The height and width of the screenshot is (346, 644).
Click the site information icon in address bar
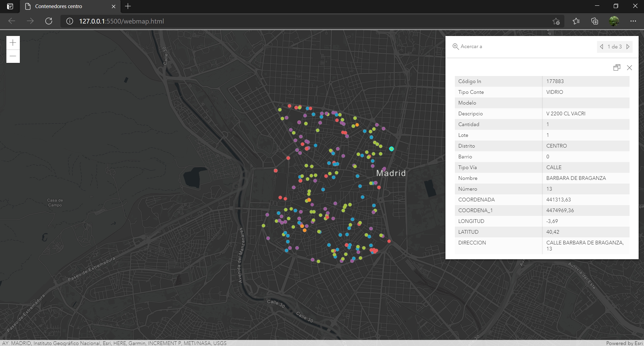coord(69,21)
